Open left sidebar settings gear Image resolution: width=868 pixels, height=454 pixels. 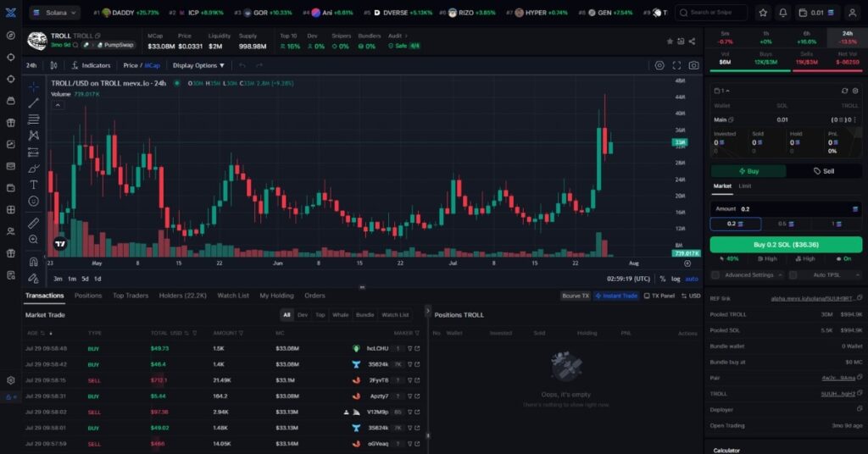click(10, 380)
